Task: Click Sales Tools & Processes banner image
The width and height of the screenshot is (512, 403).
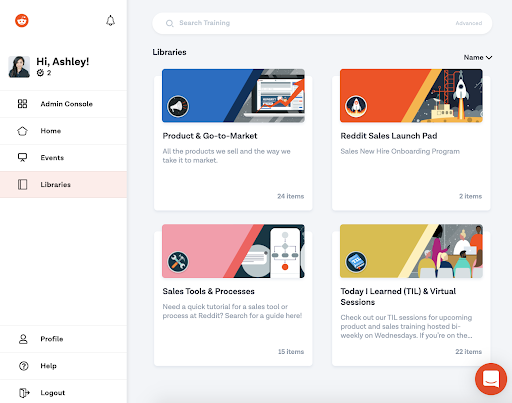Action: click(x=233, y=251)
